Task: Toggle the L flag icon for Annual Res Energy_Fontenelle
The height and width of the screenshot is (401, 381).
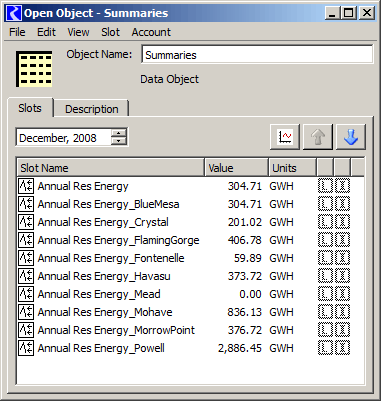Action: (x=325, y=258)
